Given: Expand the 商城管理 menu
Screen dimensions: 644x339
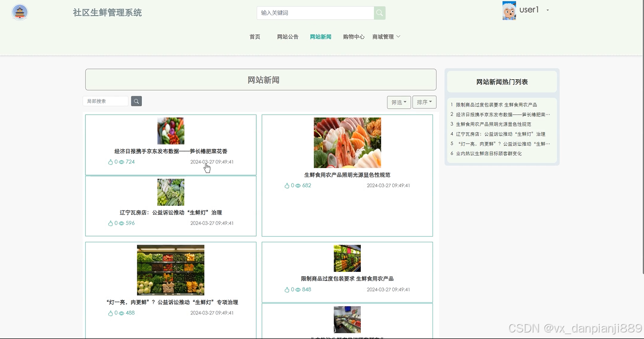Looking at the screenshot, I should [386, 37].
